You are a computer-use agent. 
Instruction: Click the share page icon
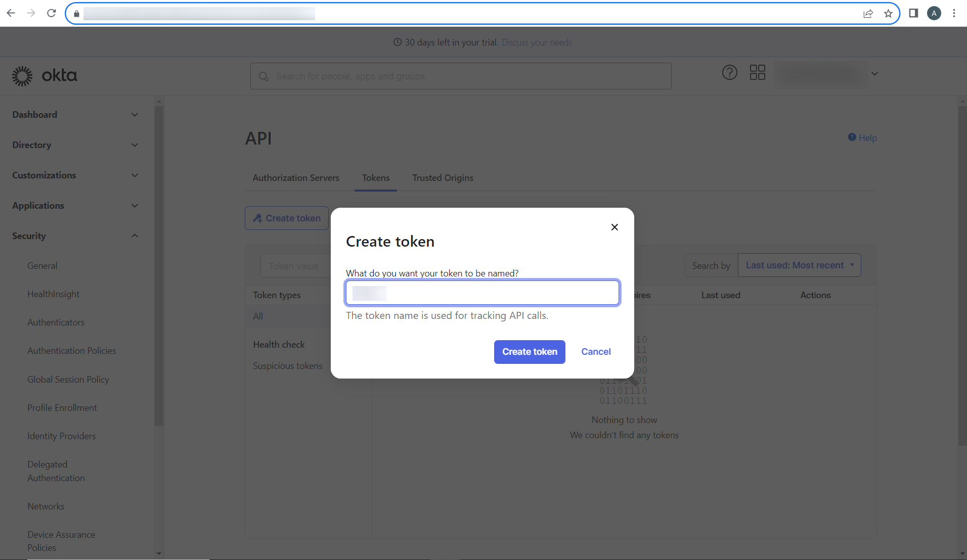pyautogui.click(x=868, y=14)
